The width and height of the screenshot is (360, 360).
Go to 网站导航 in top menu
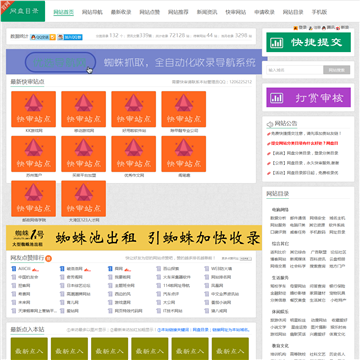tap(92, 12)
